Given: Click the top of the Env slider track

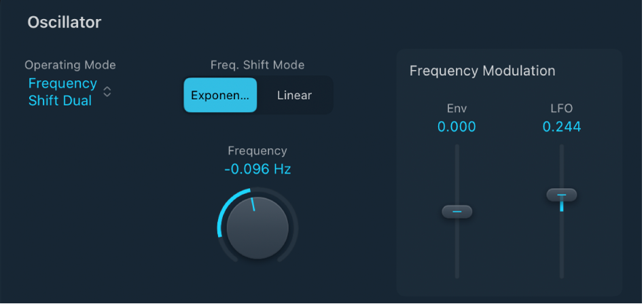Looking at the screenshot, I should pyautogui.click(x=457, y=149).
